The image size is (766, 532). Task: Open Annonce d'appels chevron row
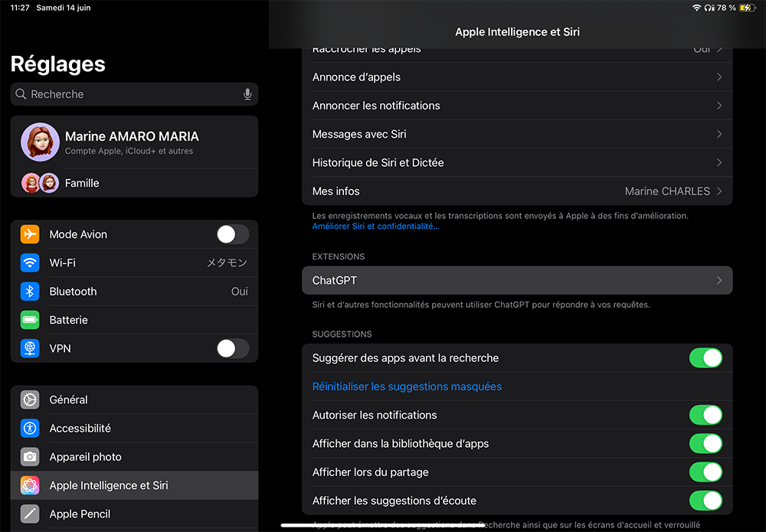tap(517, 77)
